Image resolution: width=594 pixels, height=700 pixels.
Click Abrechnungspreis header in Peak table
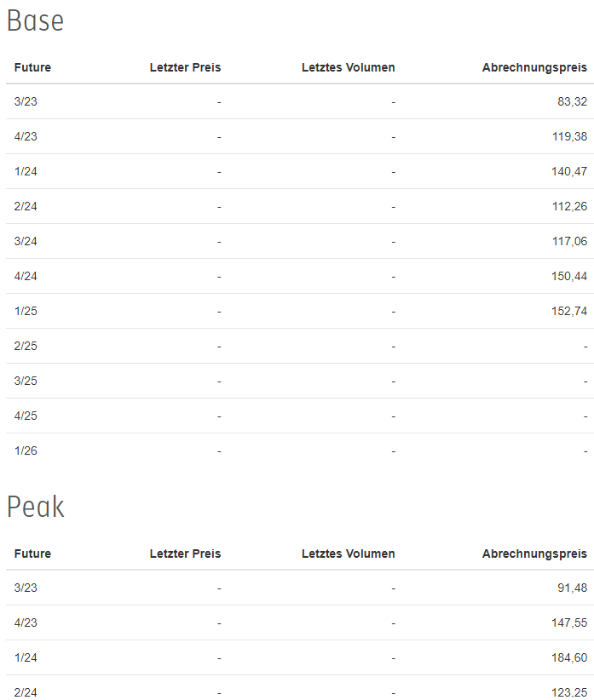click(534, 554)
